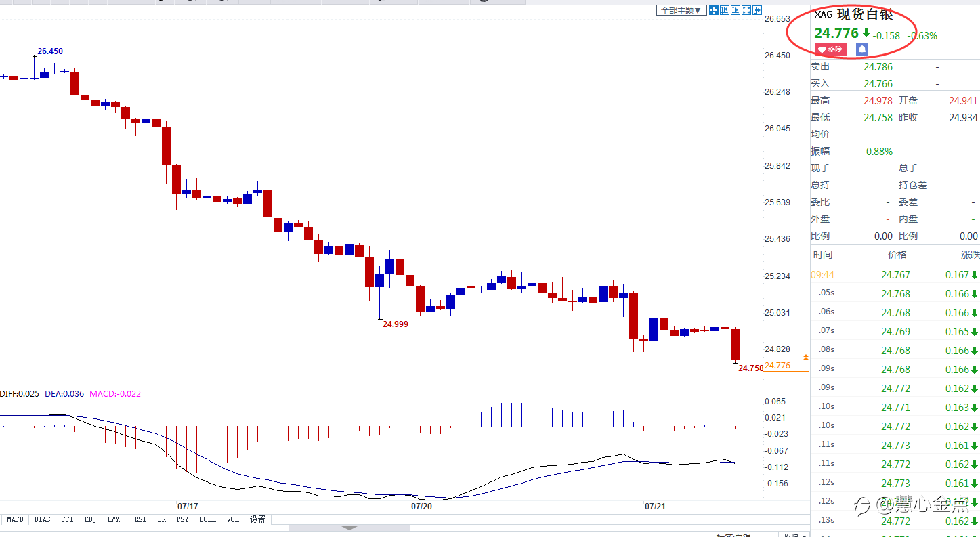Screen dimensions: 980x537
Task: Switch to the CCI indicator tab
Action: 67,519
